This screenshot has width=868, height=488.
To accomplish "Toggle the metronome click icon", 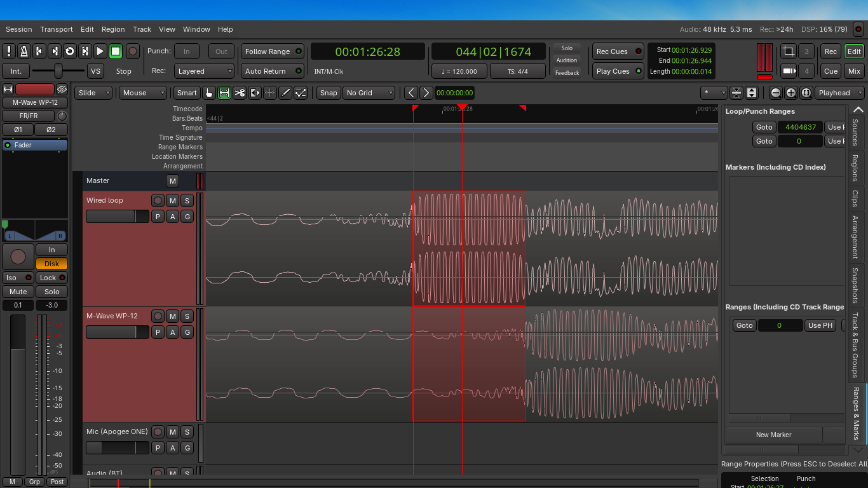I will [24, 51].
